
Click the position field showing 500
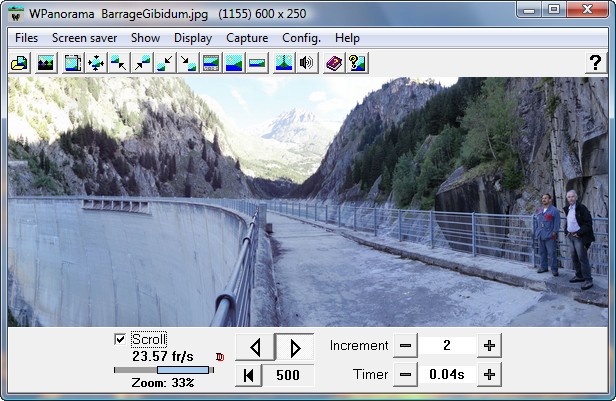click(288, 375)
